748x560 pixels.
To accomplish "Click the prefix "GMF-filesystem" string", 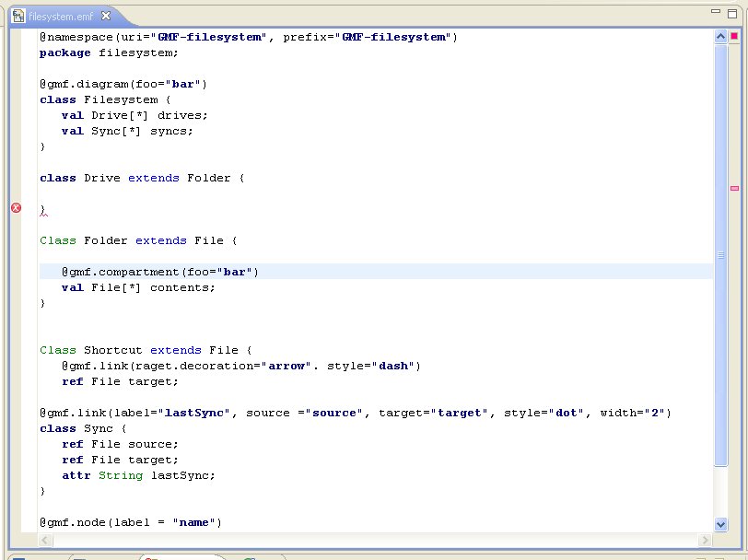I will click(393, 37).
